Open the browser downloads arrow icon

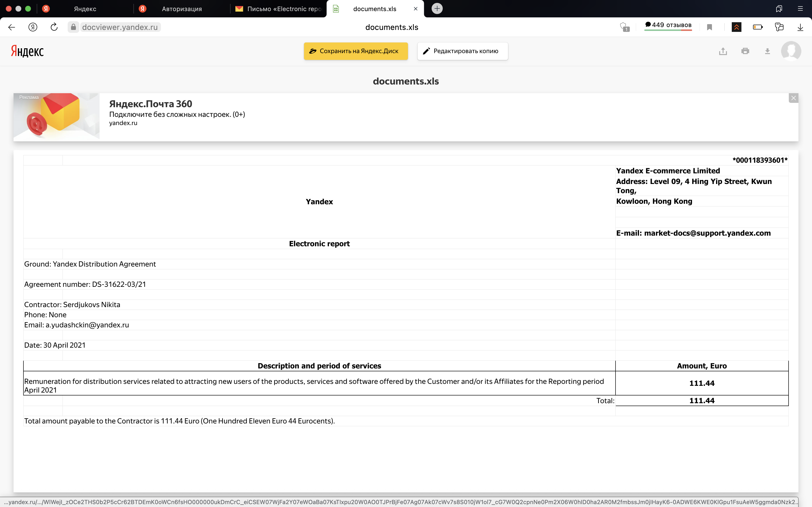(800, 27)
